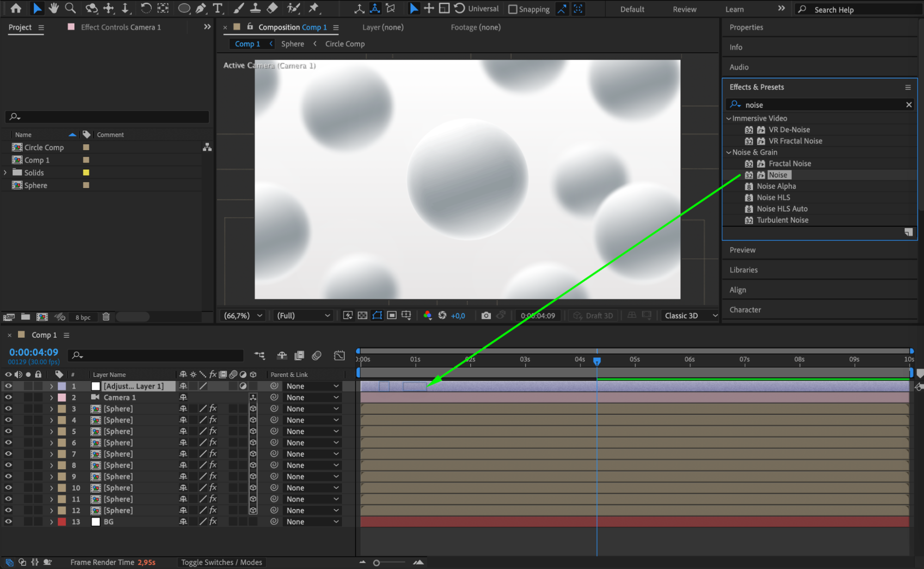Click Toggle Switches / Modes button
This screenshot has height=569, width=924.
[x=221, y=562]
